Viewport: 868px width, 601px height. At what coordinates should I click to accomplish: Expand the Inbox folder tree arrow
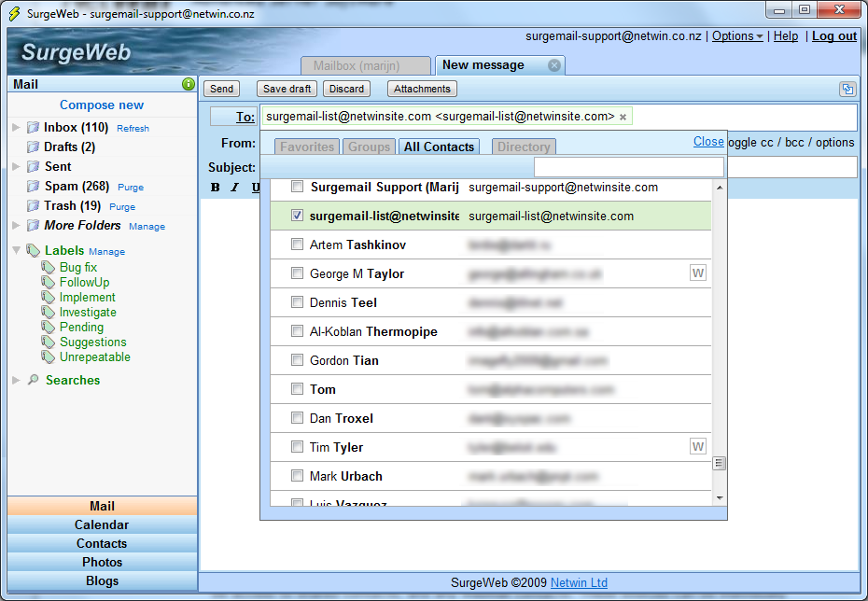[17, 128]
